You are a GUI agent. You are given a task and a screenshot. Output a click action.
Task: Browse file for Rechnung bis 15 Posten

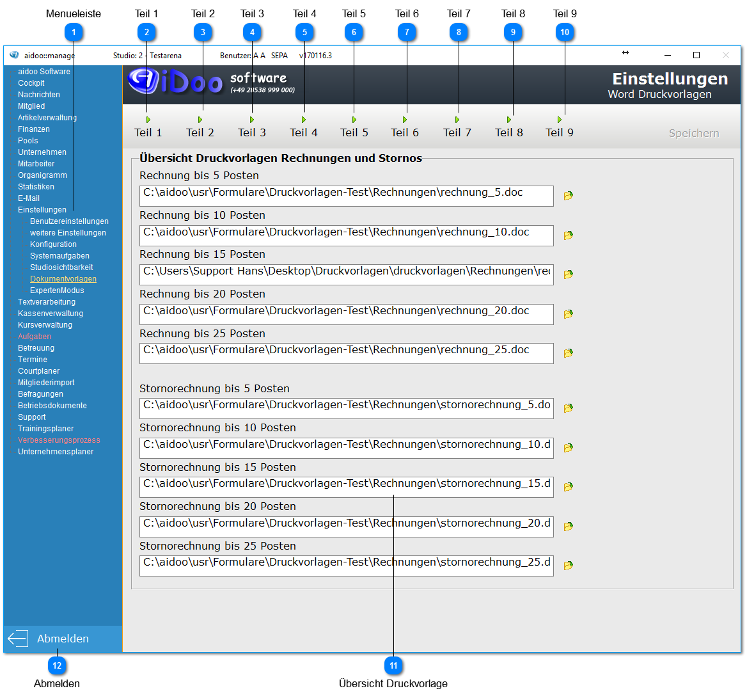coord(568,274)
